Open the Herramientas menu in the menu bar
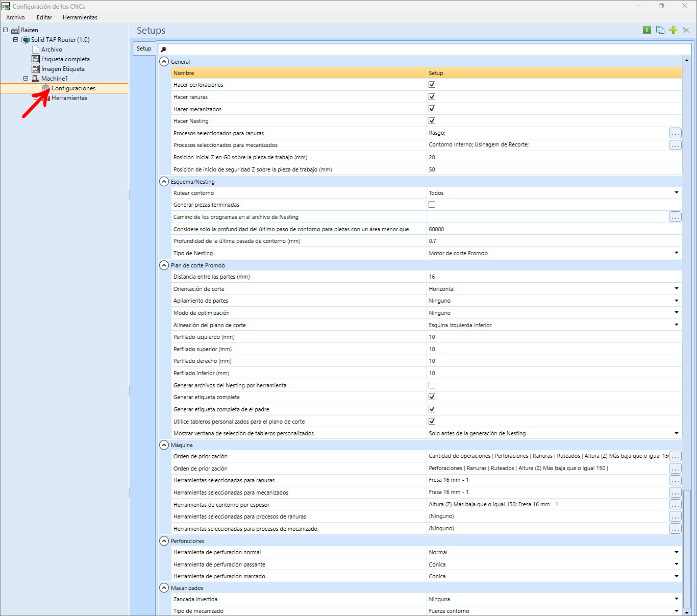 [80, 17]
